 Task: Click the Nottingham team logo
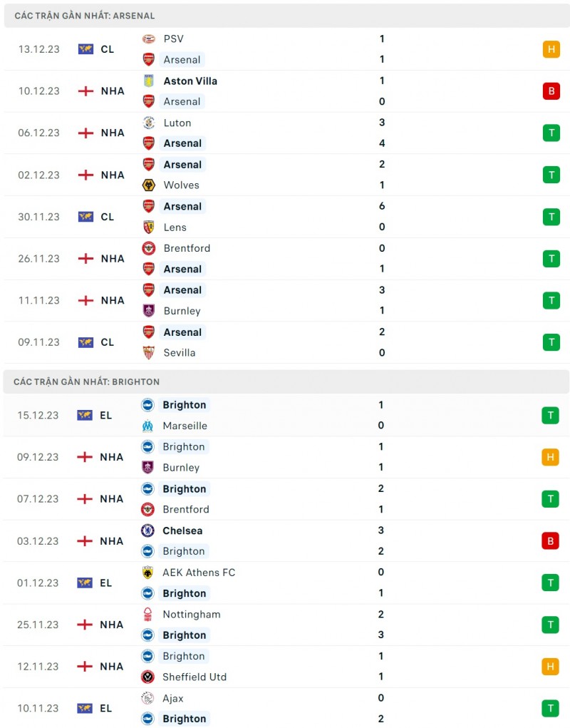147,615
